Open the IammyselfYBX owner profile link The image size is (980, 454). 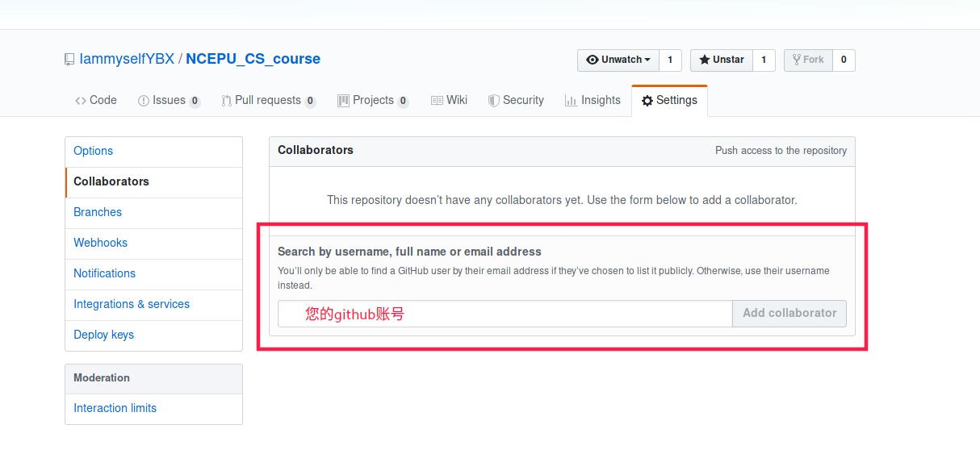(127, 59)
